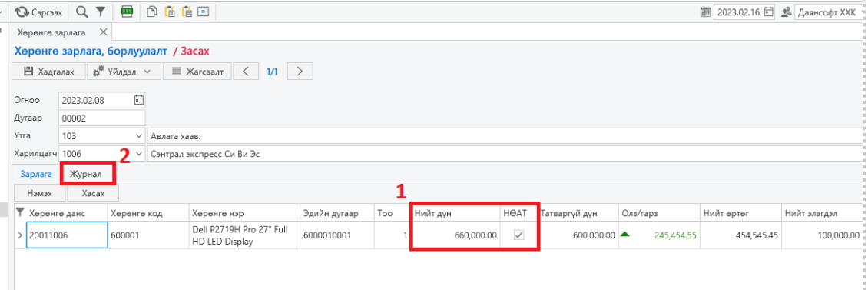Remove a row with Хасах button
Viewport: 868px width, 290px height.
click(93, 193)
